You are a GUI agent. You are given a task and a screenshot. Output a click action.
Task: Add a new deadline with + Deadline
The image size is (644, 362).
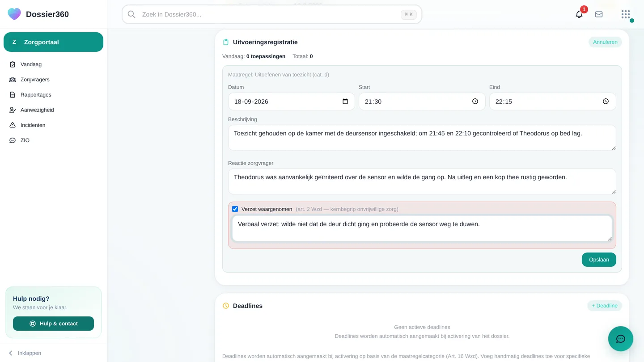pyautogui.click(x=605, y=306)
